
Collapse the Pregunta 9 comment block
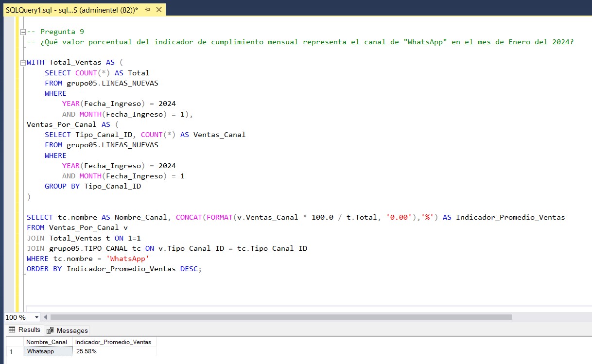(x=23, y=32)
